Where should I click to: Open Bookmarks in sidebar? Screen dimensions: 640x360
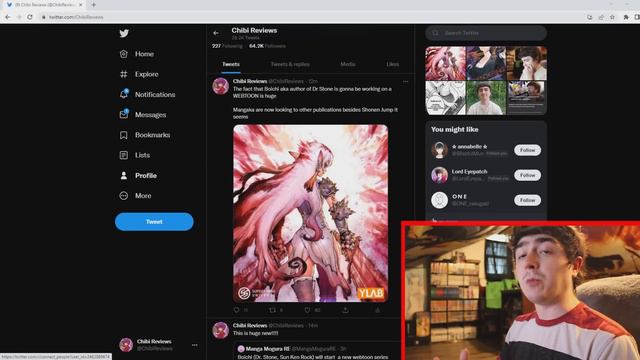(144, 135)
